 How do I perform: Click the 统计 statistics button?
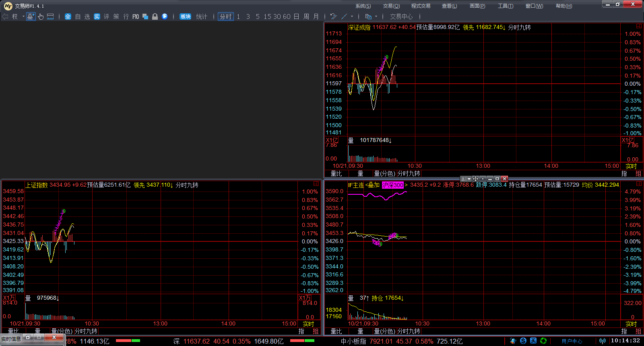202,16
